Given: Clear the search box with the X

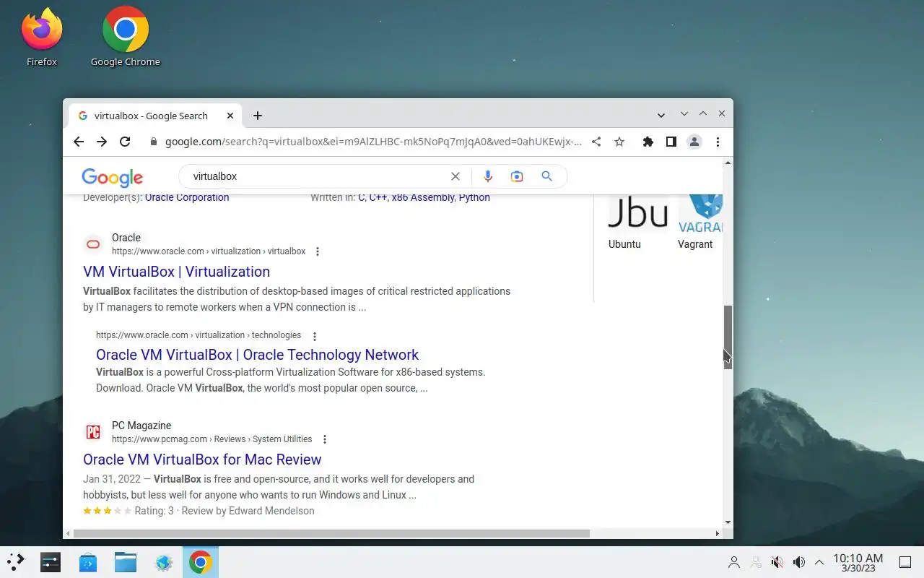Looking at the screenshot, I should point(456,176).
